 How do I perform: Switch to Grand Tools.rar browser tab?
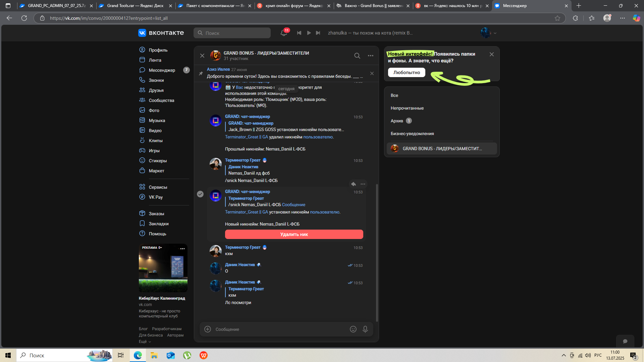(x=136, y=6)
